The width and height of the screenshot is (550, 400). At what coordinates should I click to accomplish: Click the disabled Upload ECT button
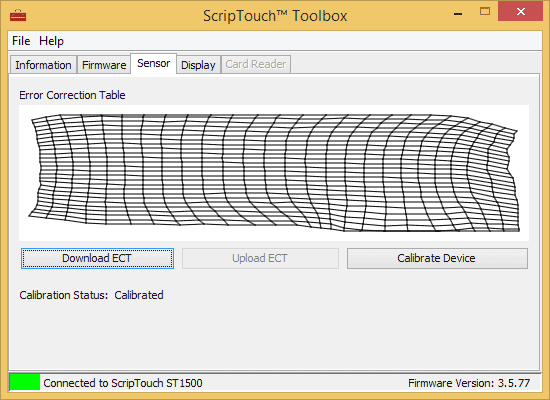click(x=260, y=258)
